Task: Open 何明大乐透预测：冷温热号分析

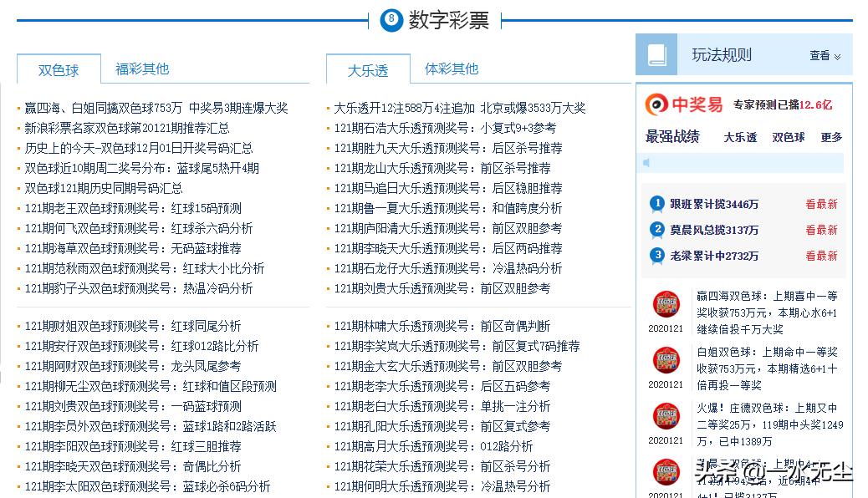Action: 442,487
